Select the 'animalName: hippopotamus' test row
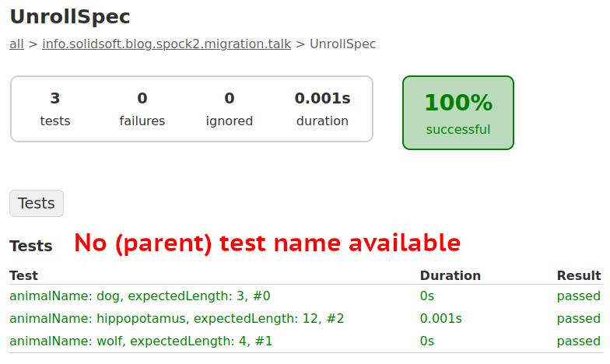Image resolution: width=610 pixels, height=364 pixels. 177,318
